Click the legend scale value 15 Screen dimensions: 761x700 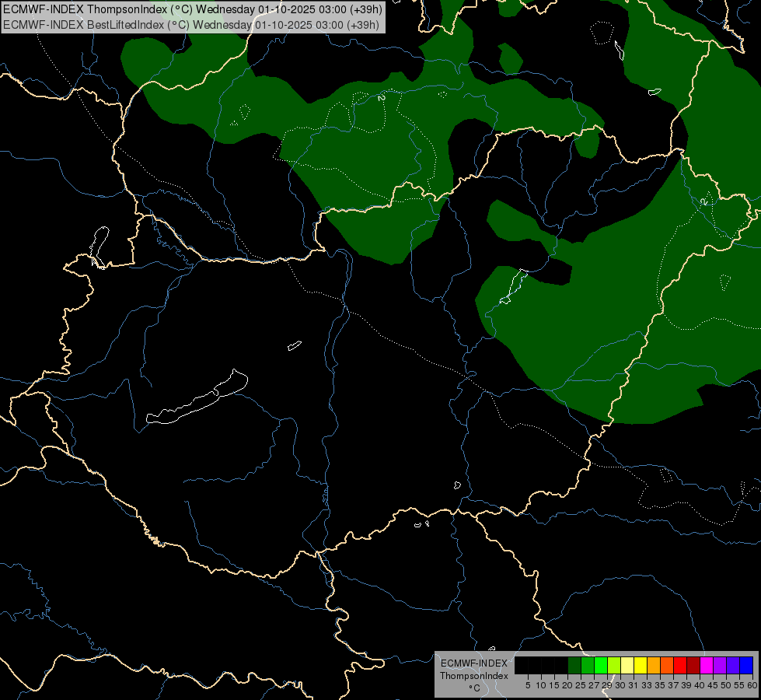point(554,685)
